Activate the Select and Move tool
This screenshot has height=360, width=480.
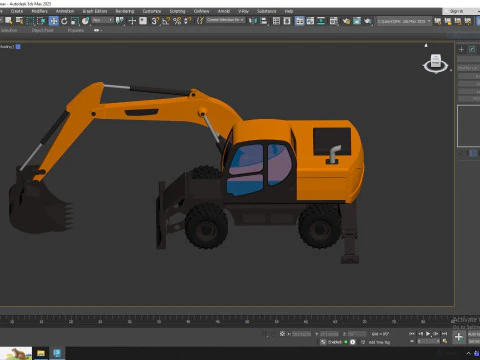pyautogui.click(x=53, y=21)
